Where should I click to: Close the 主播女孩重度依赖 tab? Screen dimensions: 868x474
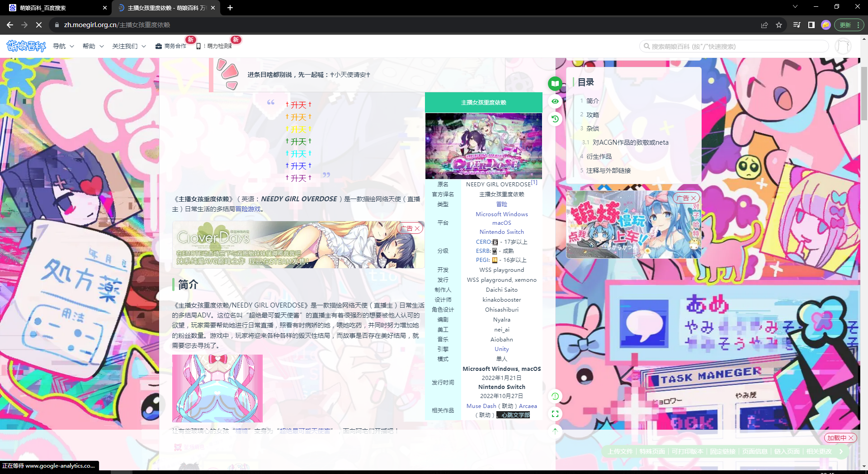[213, 8]
